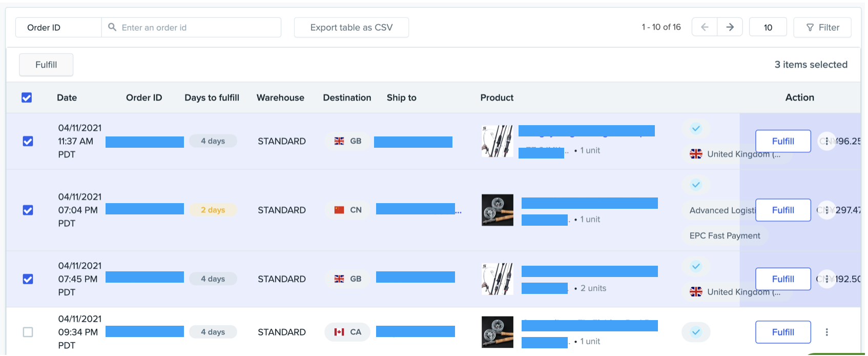868x356 pixels.
Task: Open the Order ID search-type dropdown
Action: (58, 27)
